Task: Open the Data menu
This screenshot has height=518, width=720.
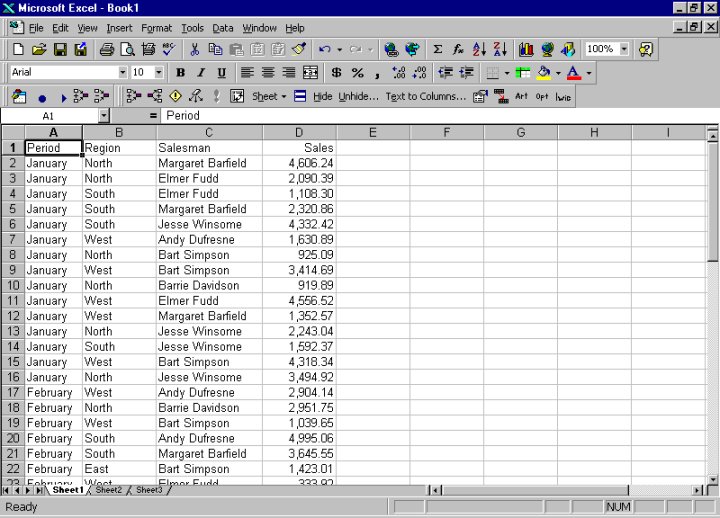Action: click(x=223, y=28)
